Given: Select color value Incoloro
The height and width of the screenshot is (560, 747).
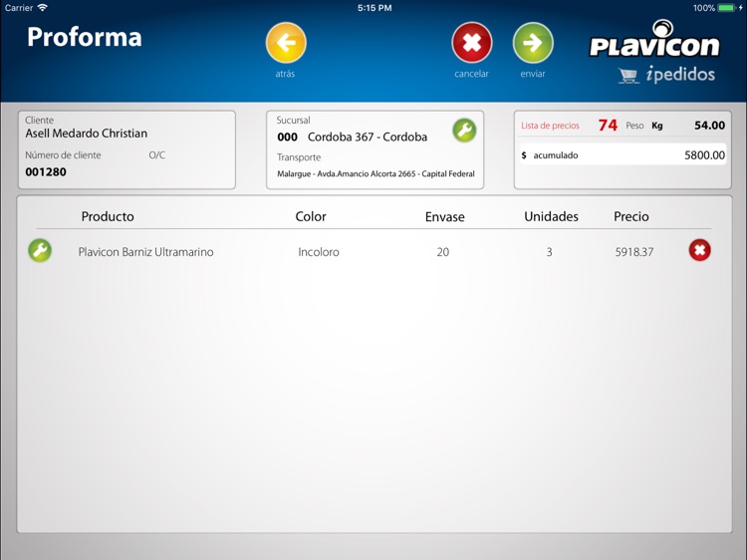Looking at the screenshot, I should click(x=319, y=252).
